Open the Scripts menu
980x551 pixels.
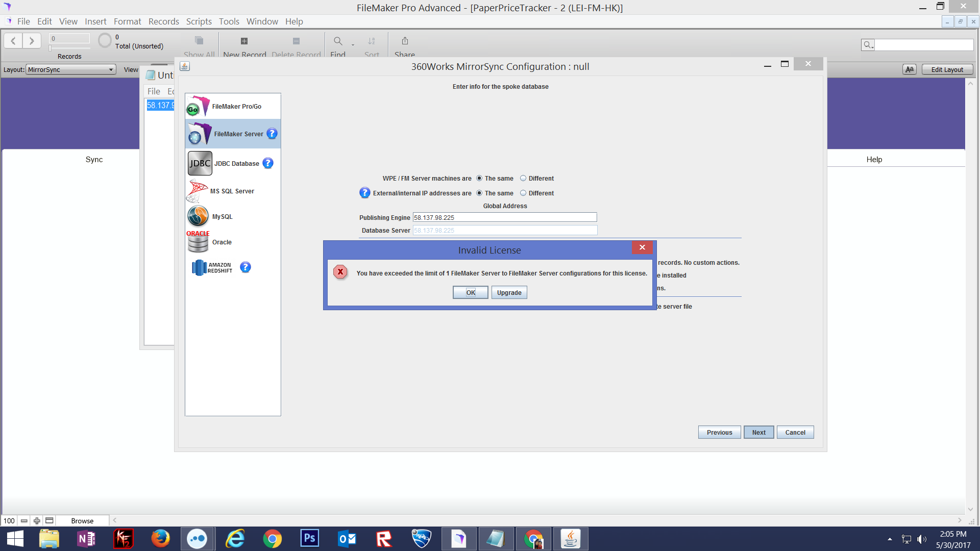tap(199, 21)
